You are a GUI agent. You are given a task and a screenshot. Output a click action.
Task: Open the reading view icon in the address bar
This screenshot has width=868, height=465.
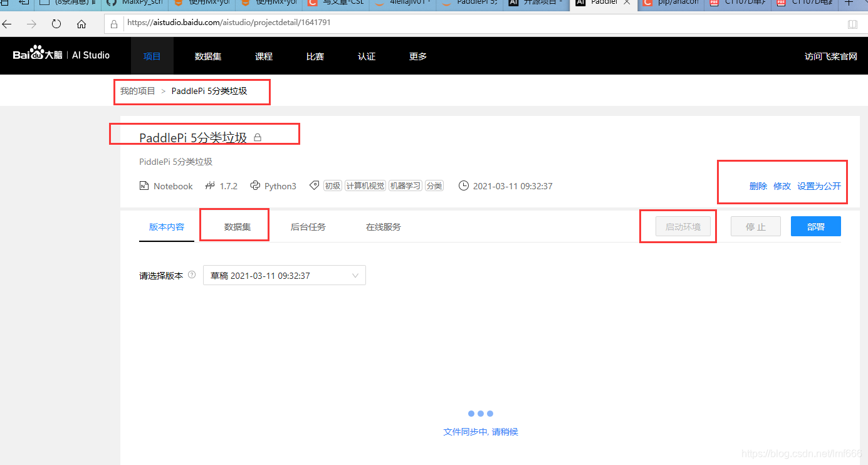tap(852, 24)
